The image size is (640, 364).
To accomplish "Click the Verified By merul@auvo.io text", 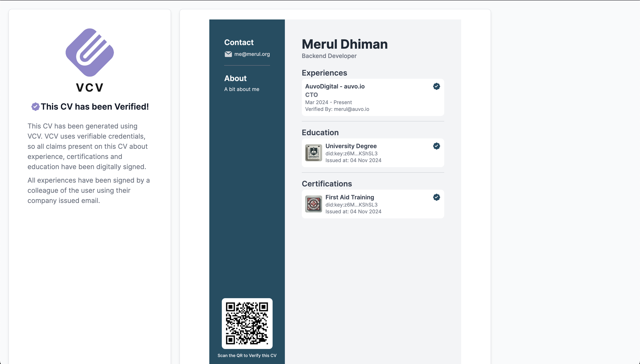I will 337,109.
